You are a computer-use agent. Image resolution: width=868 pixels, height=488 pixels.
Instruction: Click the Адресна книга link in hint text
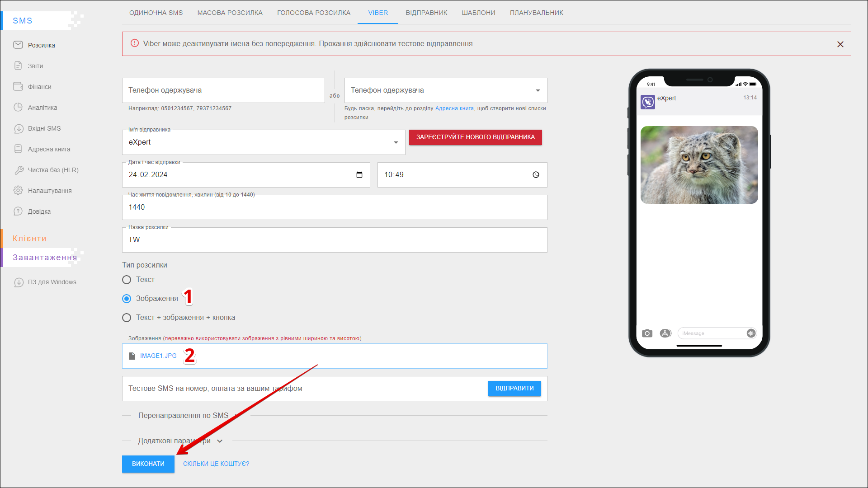pyautogui.click(x=454, y=108)
